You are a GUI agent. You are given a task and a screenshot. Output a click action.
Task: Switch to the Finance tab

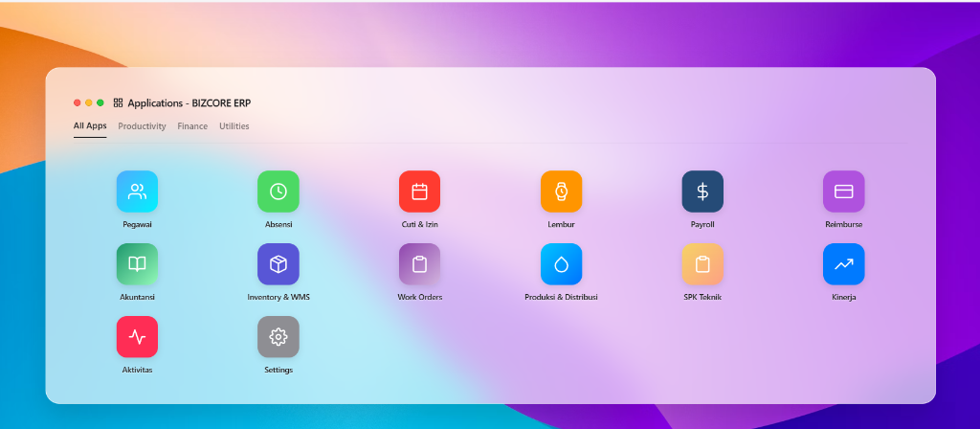click(192, 126)
